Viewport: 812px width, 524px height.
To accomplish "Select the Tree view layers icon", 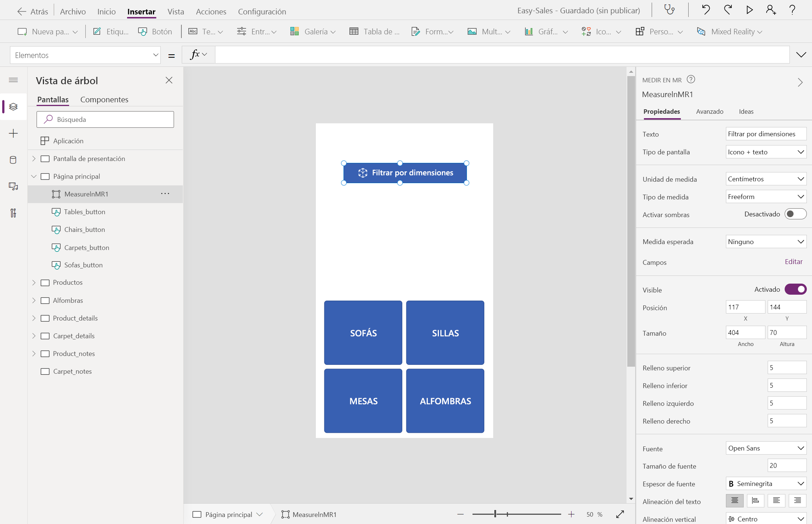I will click(13, 107).
